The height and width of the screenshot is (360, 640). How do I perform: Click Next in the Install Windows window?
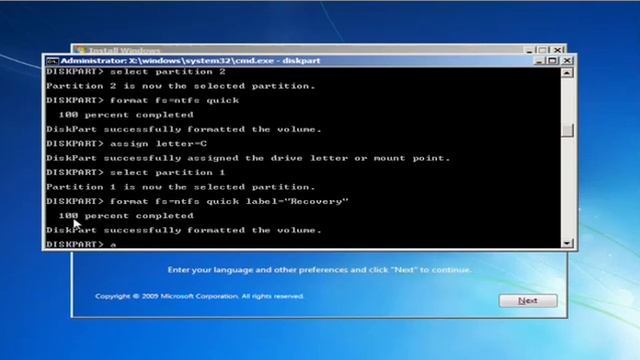point(528,301)
